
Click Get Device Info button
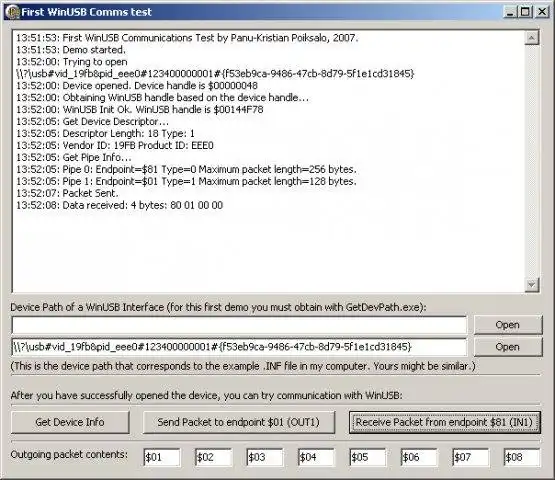[x=70, y=422]
